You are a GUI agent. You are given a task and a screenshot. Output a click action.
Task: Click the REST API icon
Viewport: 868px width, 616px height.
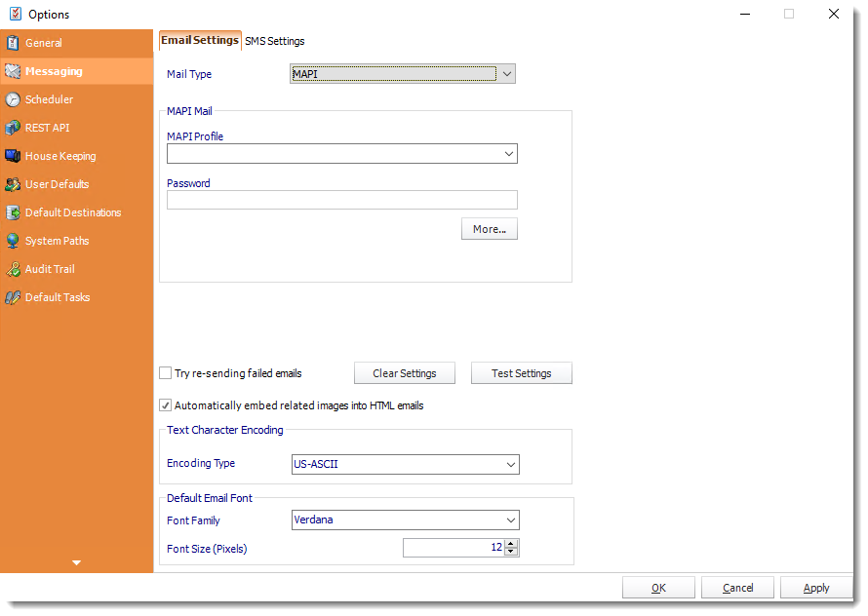tap(13, 128)
